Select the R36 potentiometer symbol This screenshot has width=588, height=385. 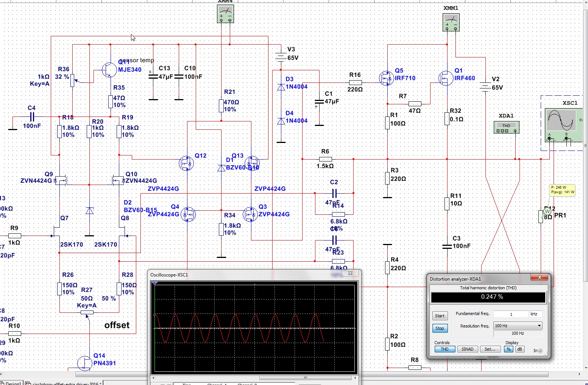click(x=73, y=80)
